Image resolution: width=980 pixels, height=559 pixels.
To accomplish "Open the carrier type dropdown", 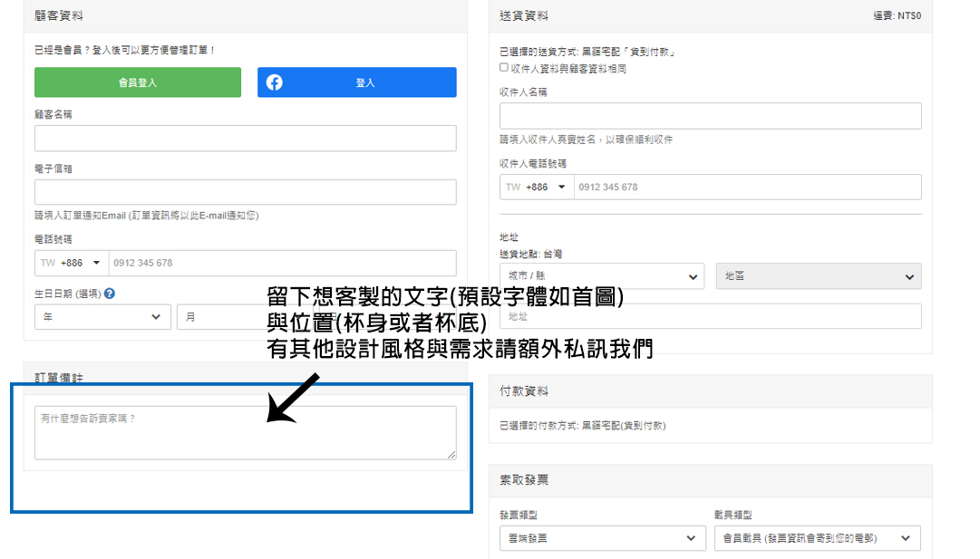I will coord(816,538).
